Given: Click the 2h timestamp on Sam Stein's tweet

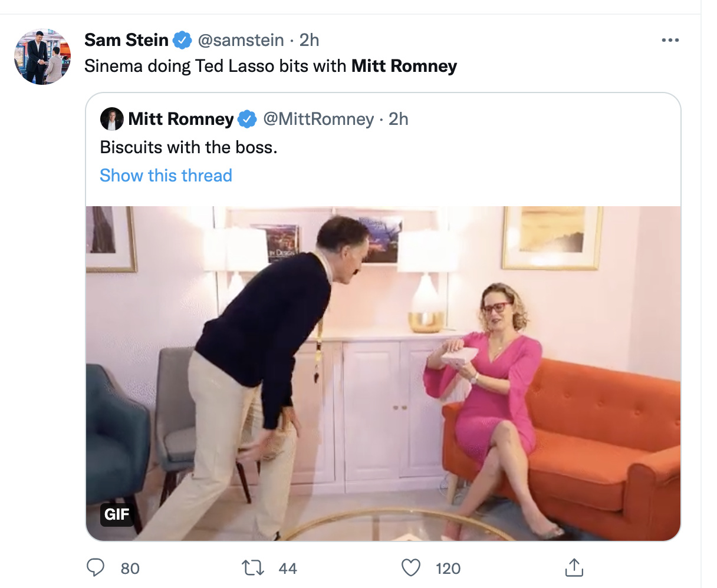Looking at the screenshot, I should [309, 40].
